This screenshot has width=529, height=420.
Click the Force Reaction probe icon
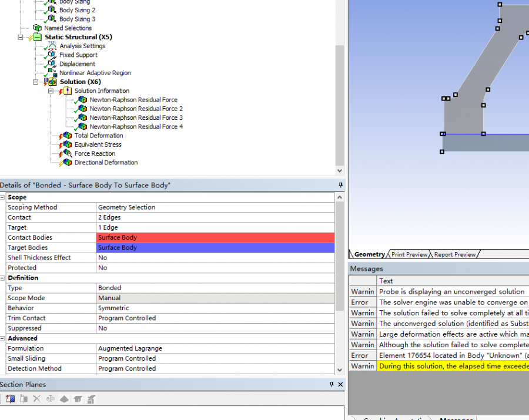(x=67, y=153)
